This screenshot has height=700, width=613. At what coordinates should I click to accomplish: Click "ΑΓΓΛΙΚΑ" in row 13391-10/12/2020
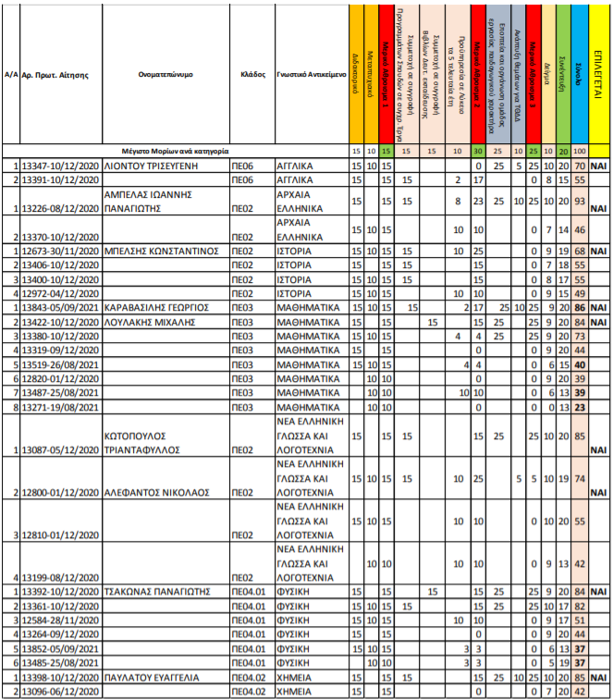[295, 180]
